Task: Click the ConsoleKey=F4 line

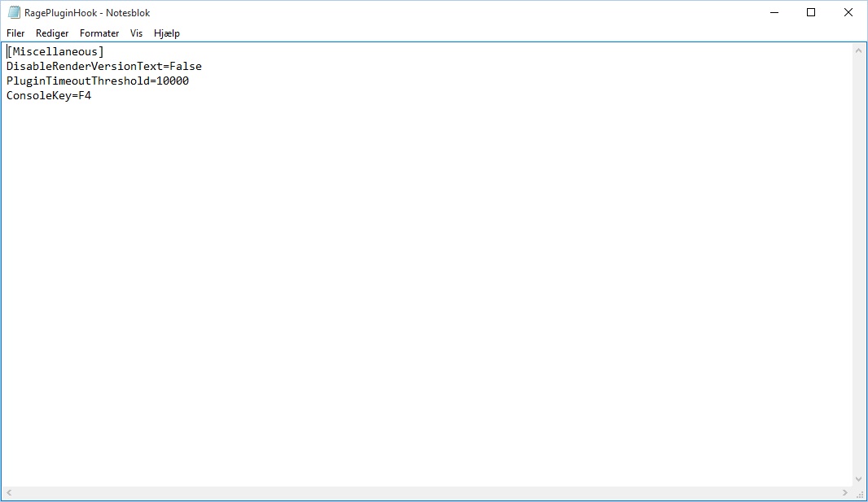Action: (x=49, y=96)
